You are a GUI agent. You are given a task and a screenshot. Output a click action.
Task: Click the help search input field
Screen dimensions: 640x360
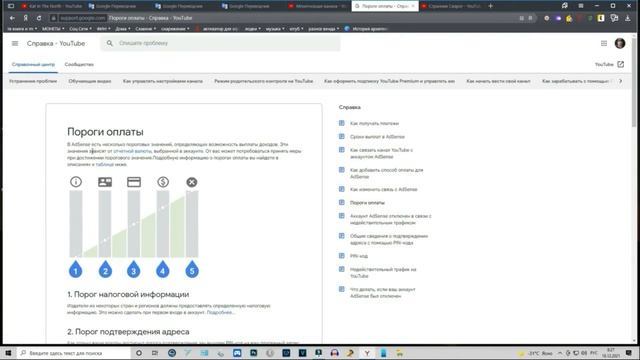coord(220,43)
